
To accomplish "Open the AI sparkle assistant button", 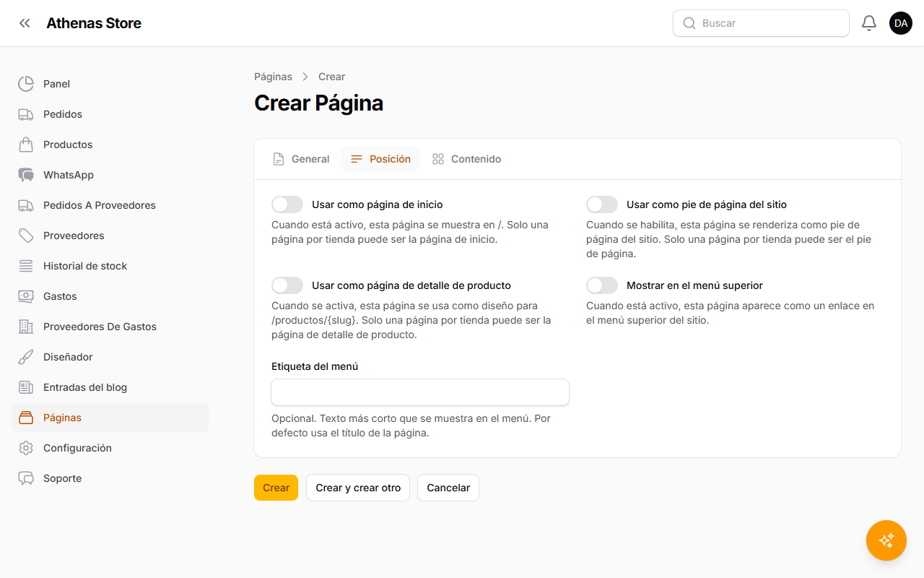I will click(x=886, y=540).
